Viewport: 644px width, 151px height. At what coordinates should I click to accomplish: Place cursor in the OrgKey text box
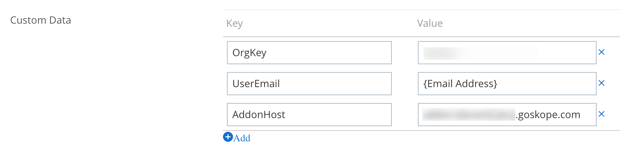(309, 53)
